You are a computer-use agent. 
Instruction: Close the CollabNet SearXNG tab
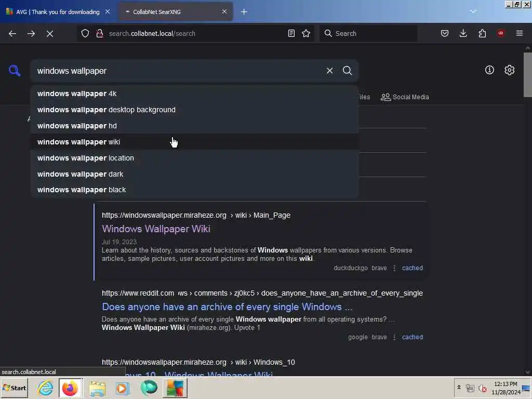click(x=224, y=12)
